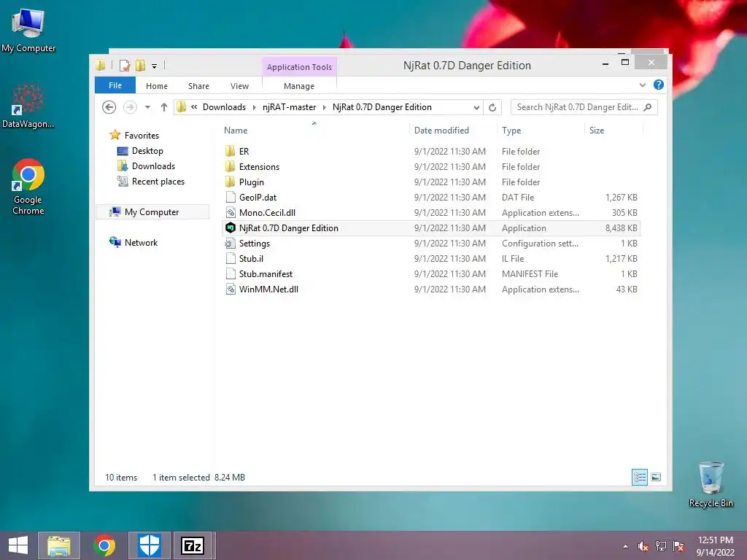The height and width of the screenshot is (560, 747).
Task: Click the Properties quick access icon
Action: tap(125, 66)
